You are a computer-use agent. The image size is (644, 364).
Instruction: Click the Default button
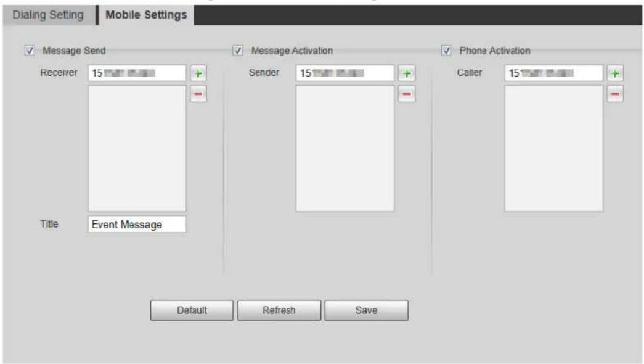coord(192,310)
